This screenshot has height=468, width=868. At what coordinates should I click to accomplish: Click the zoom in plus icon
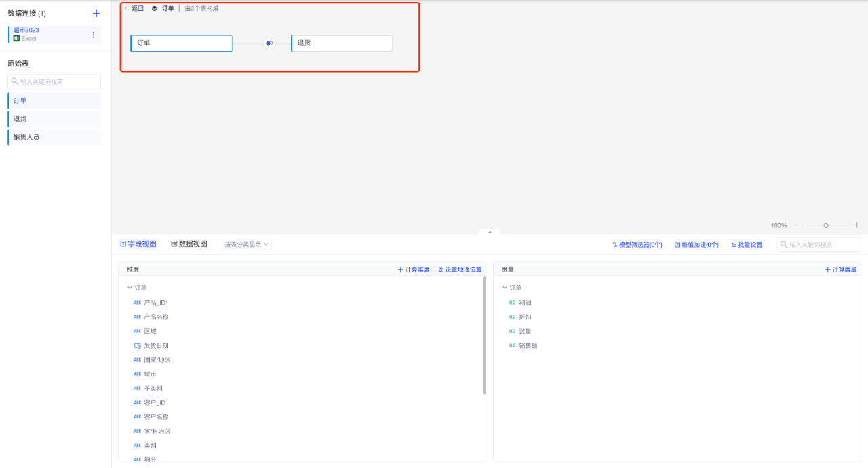point(856,225)
